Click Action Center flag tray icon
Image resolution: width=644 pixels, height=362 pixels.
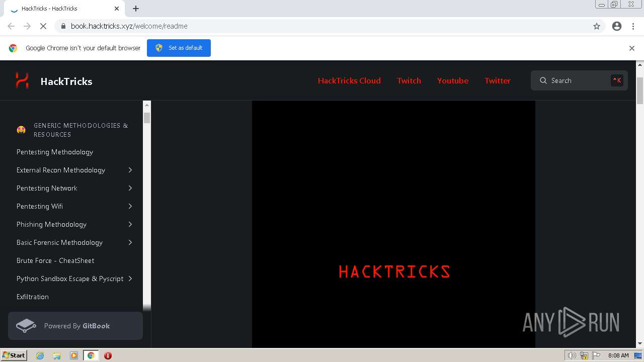(596, 355)
